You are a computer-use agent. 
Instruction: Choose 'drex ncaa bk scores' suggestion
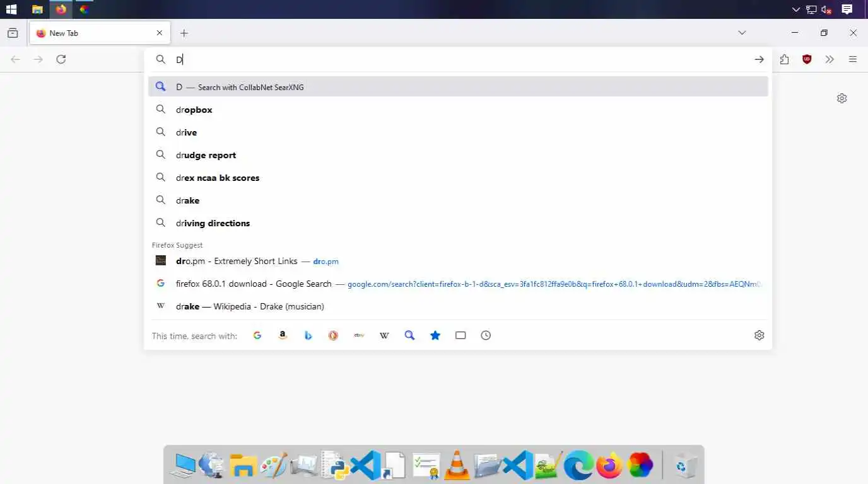pos(458,178)
